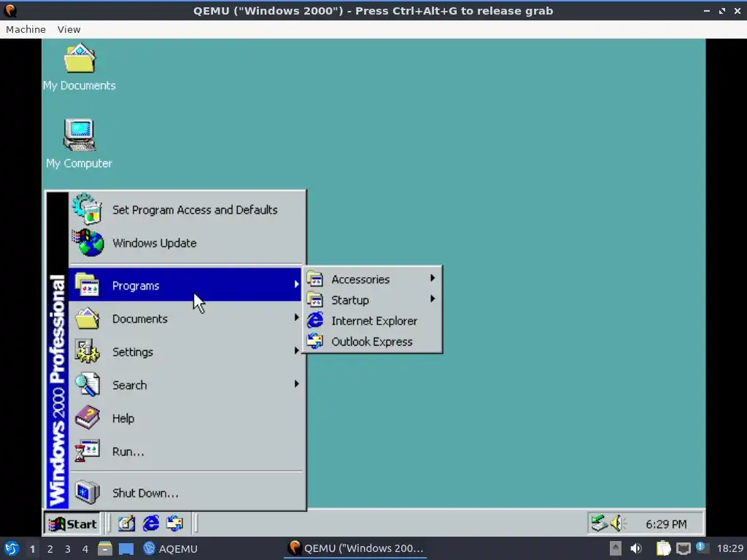Click the QEMU window title bar icon
Image resolution: width=747 pixels, height=560 pixels.
10,10
